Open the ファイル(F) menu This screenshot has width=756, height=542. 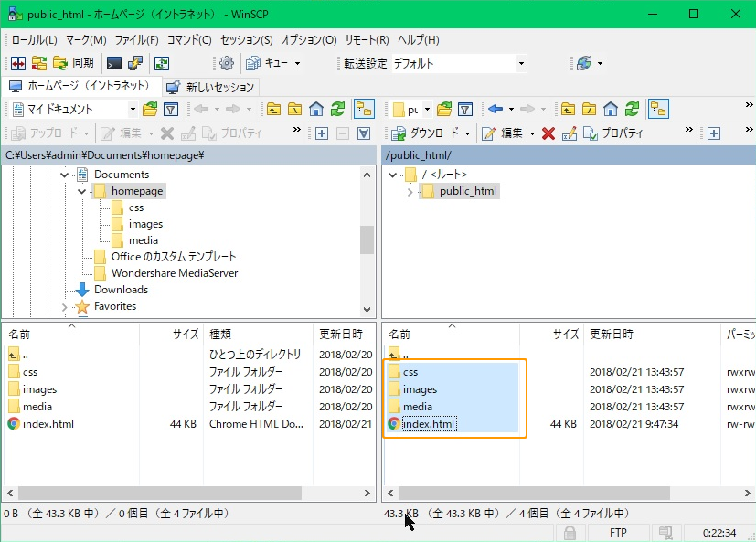click(x=136, y=40)
